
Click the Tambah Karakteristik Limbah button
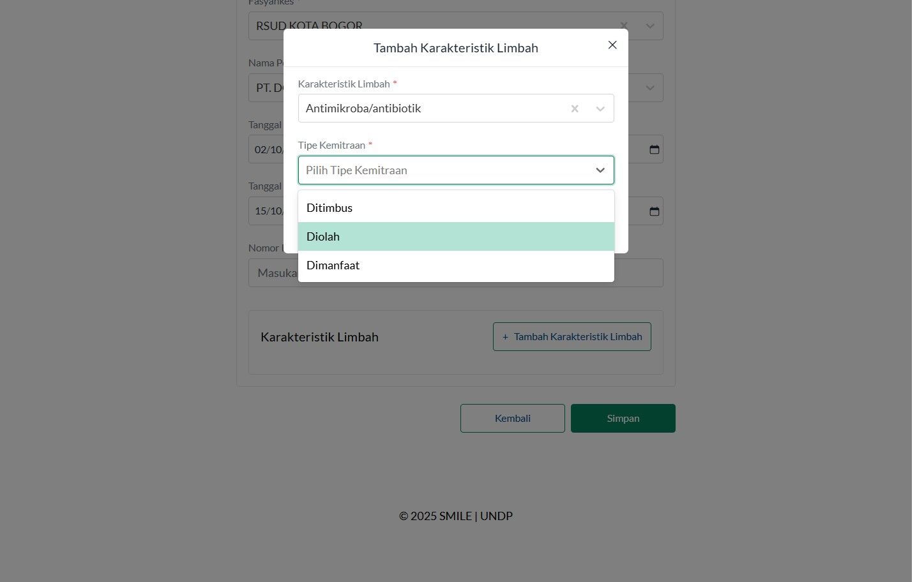[572, 337]
